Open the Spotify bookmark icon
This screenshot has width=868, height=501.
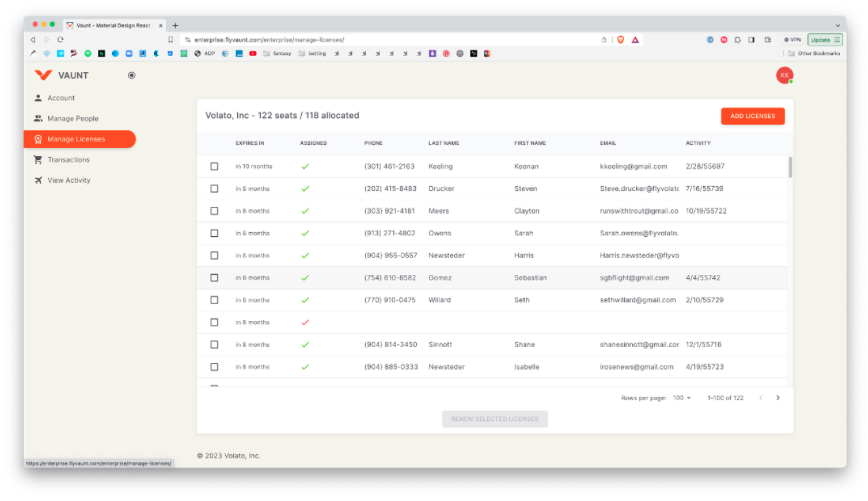tap(88, 53)
